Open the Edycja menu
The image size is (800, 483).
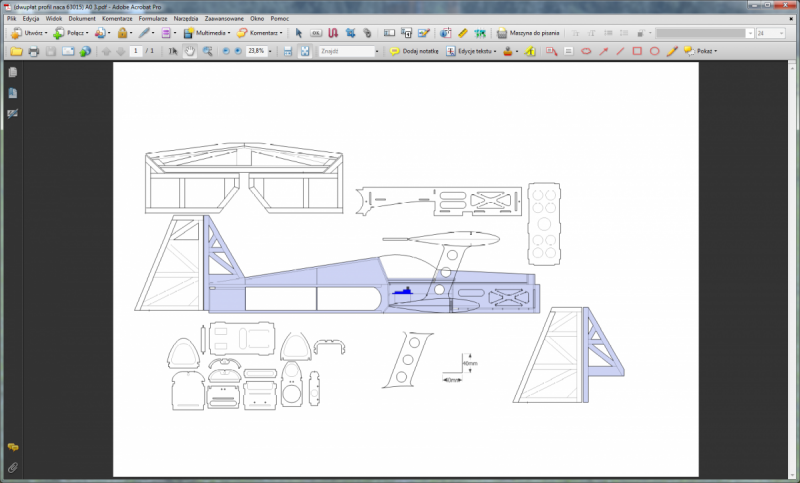(30, 19)
